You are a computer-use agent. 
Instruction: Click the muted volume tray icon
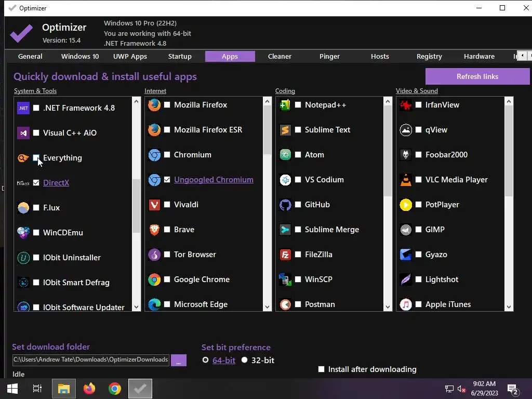(461, 389)
